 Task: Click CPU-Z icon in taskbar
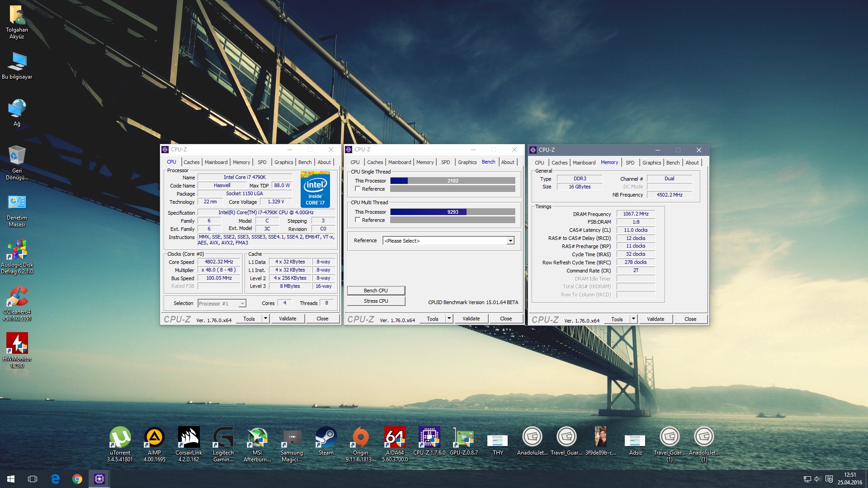point(99,479)
